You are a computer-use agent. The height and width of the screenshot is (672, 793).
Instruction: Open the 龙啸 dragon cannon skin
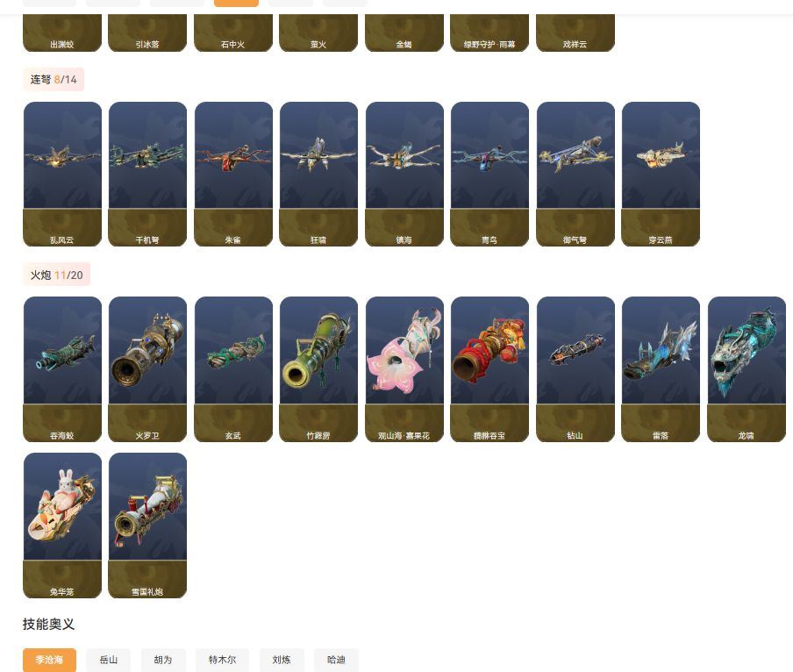point(747,369)
